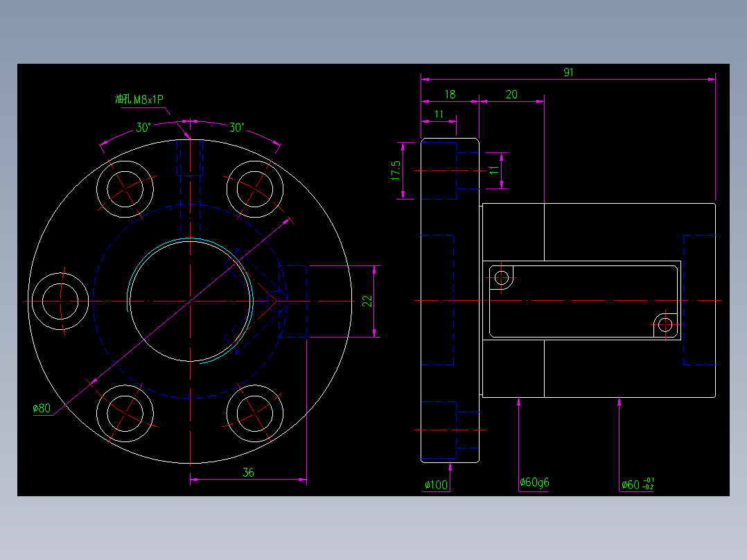Select the lower-left bolt hole circle
The image size is (747, 560).
tap(125, 413)
